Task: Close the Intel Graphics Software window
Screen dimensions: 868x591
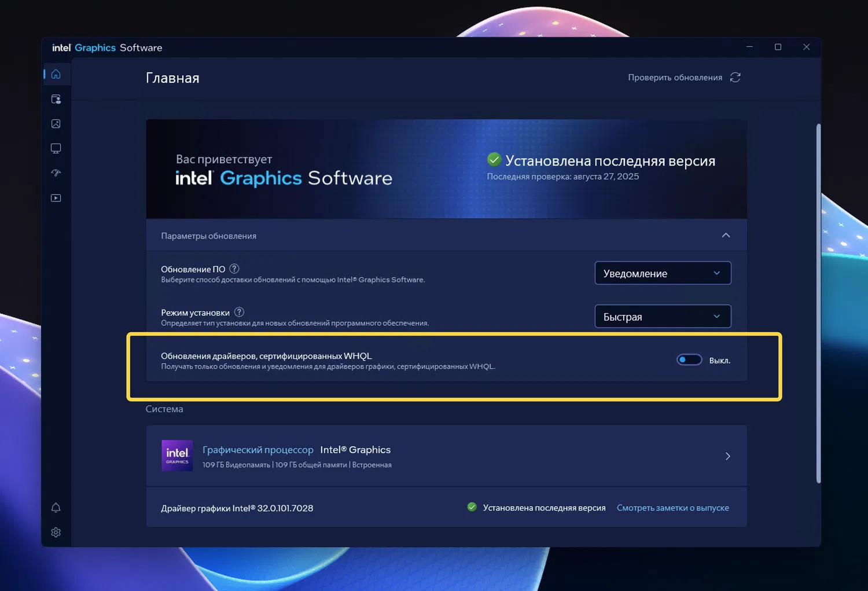Action: point(806,47)
